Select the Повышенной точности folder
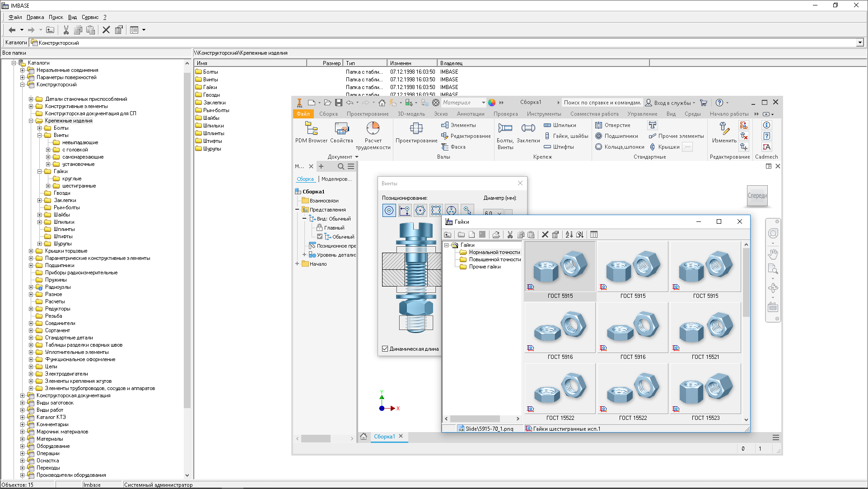This screenshot has height=489, width=868. pos(495,259)
